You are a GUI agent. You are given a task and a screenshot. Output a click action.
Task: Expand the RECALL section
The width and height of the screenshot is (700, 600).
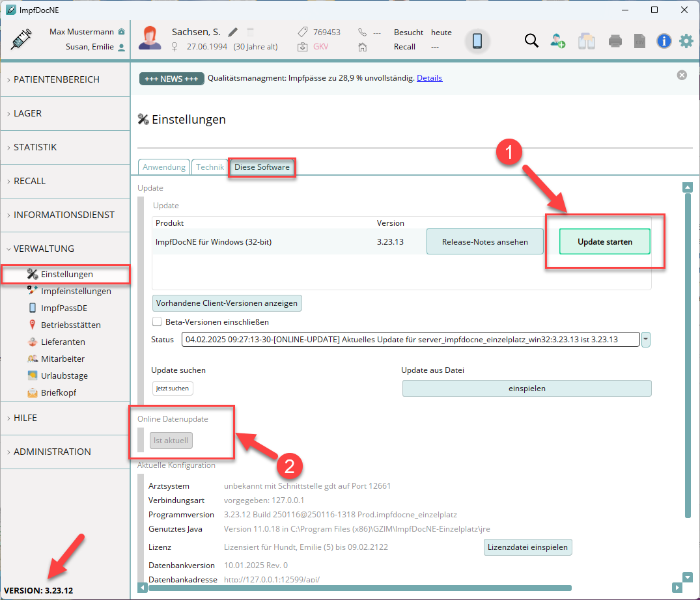(x=65, y=181)
